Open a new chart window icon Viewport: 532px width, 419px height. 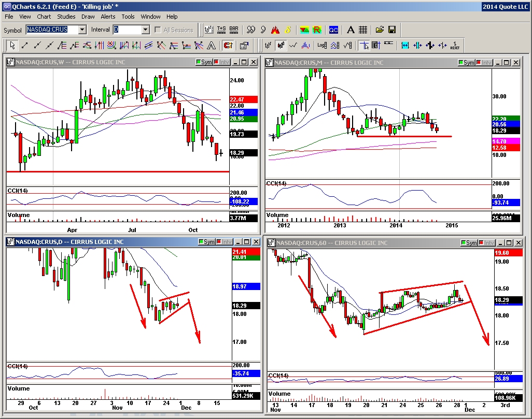209,30
